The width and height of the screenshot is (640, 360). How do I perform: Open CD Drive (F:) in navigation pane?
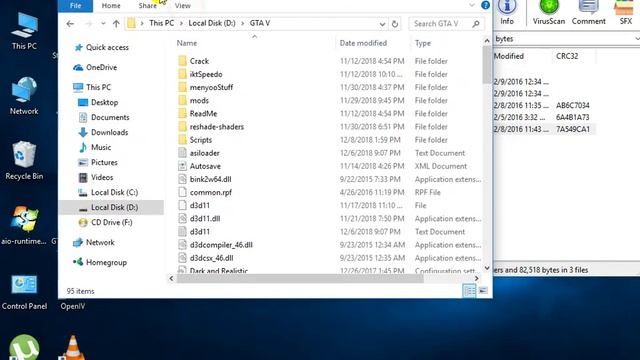point(106,222)
